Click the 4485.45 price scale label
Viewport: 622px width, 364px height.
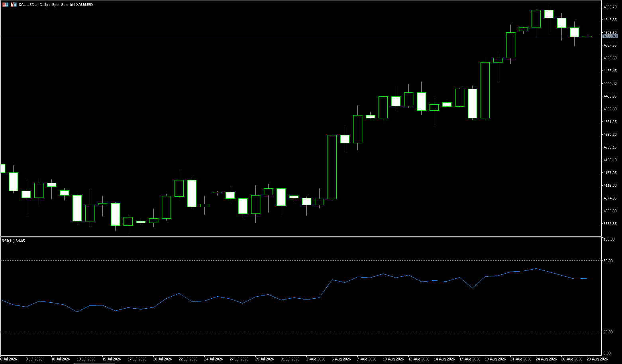pos(610,71)
